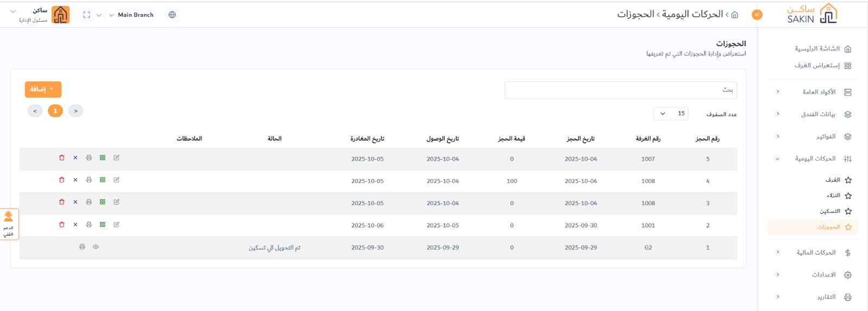The height and width of the screenshot is (311, 868).
Task: Click the fullscreen icon in top bar
Action: (x=86, y=15)
